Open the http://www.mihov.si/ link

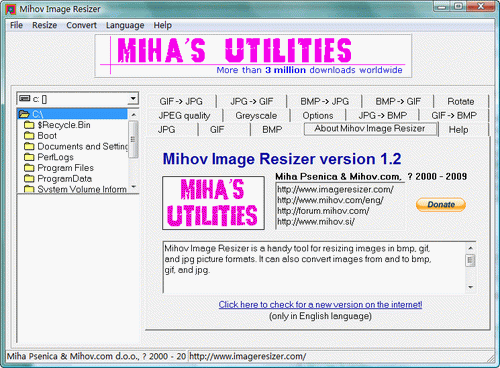(316, 221)
